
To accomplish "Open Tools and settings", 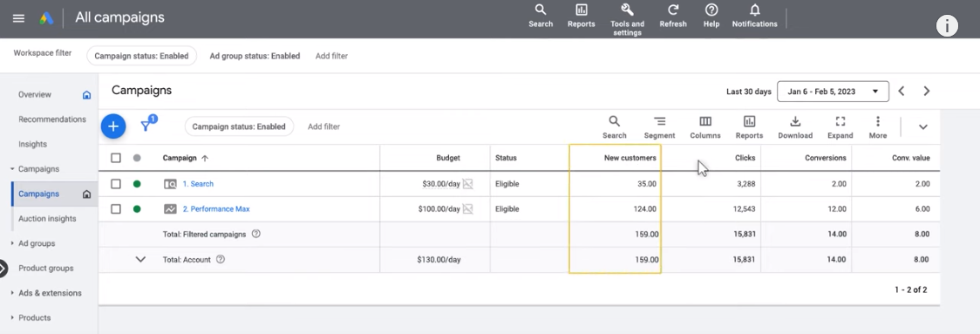I will pyautogui.click(x=628, y=19).
